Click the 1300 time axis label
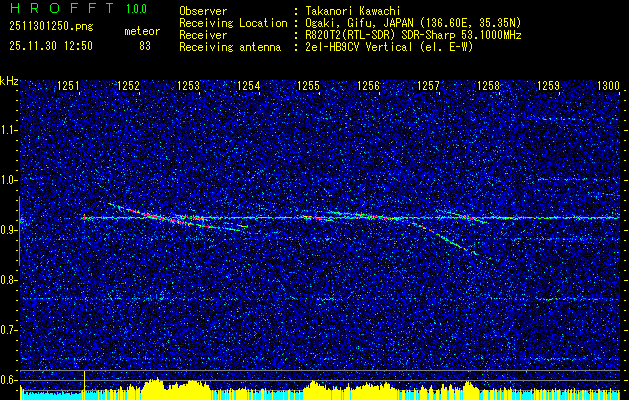This screenshot has height=400, width=629. pyautogui.click(x=609, y=86)
